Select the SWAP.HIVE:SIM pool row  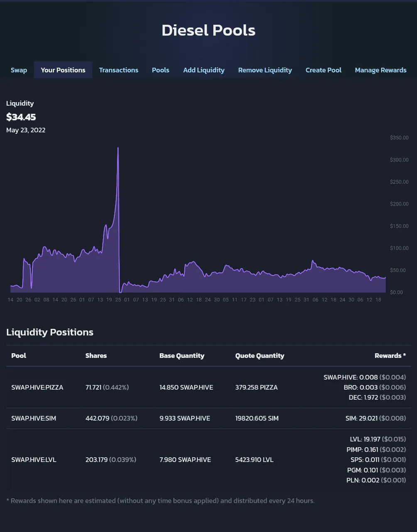pyautogui.click(x=208, y=418)
